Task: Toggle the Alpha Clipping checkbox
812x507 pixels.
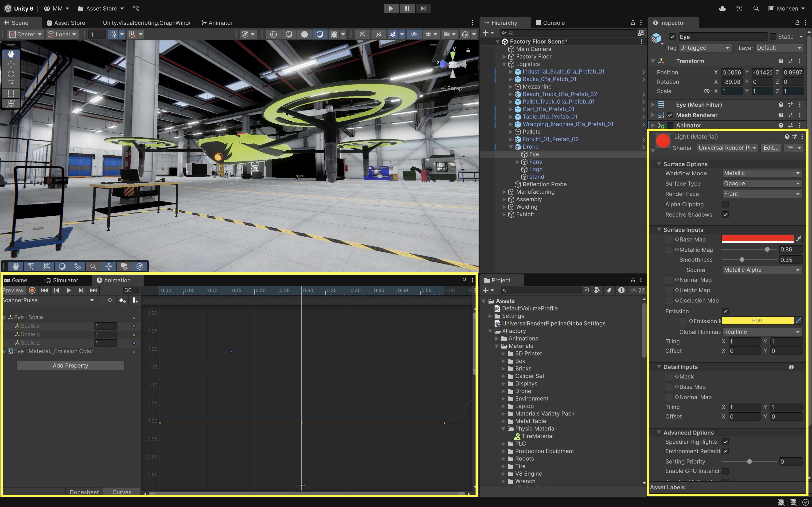Action: [725, 204]
